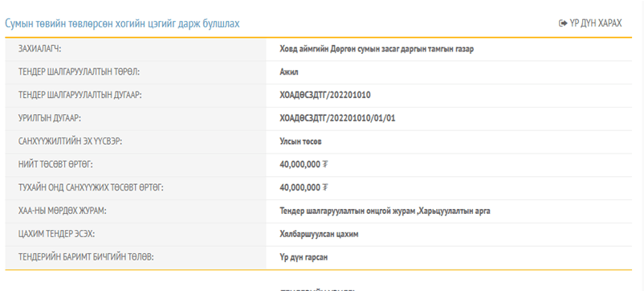The width and height of the screenshot is (644, 291).
Task: Select 40,000,000 ₮ in НИЙТ ТӨСӨВТ ӨРТӨГ row
Action: [x=304, y=165]
